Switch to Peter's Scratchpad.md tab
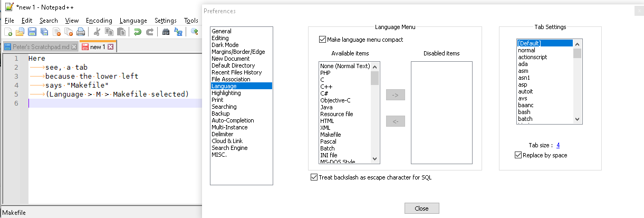The image size is (644, 218). point(41,47)
